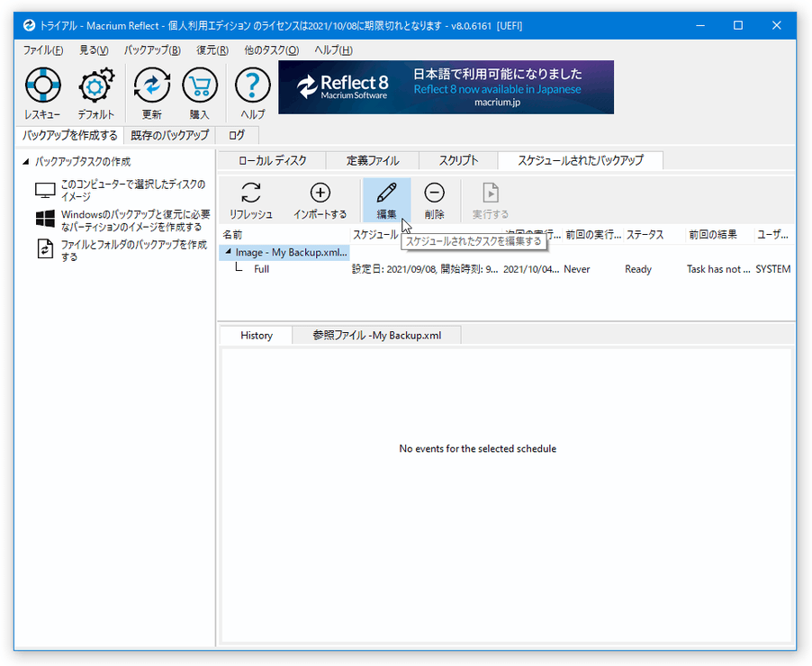Close the Macrium Reflect window
This screenshot has width=812, height=666.
pos(776,25)
